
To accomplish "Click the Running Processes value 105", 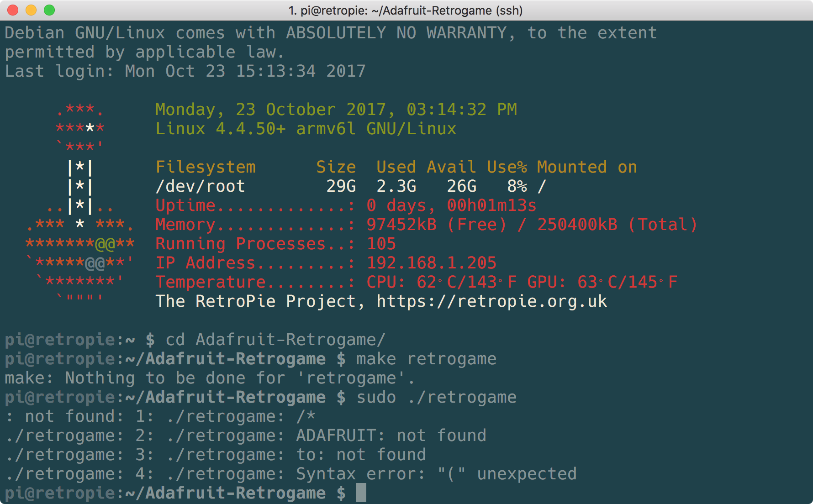I will [x=381, y=244].
